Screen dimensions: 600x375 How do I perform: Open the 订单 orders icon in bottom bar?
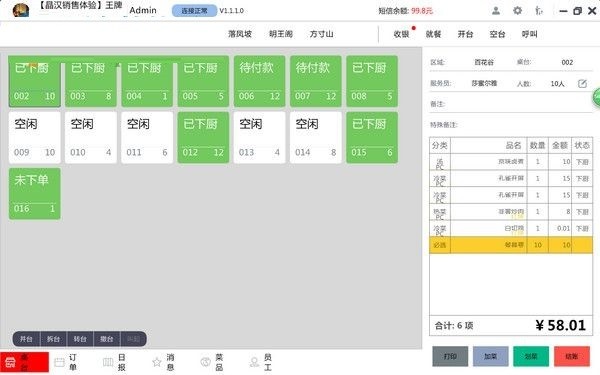(x=59, y=362)
